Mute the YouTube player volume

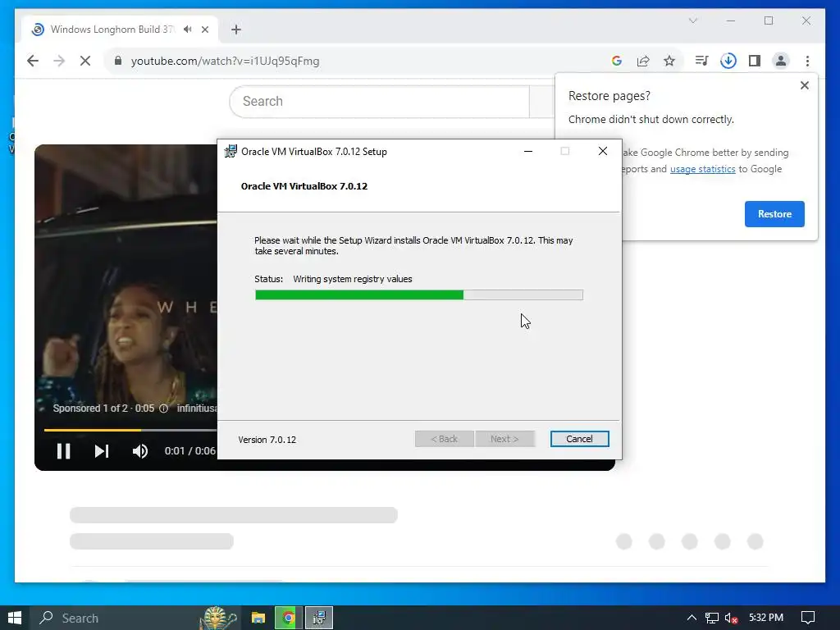(139, 451)
